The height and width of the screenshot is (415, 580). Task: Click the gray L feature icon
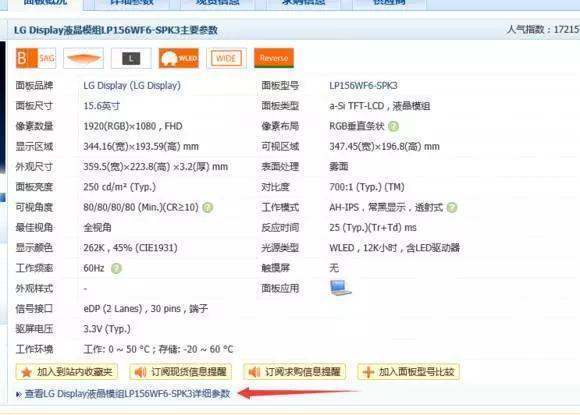(131, 58)
